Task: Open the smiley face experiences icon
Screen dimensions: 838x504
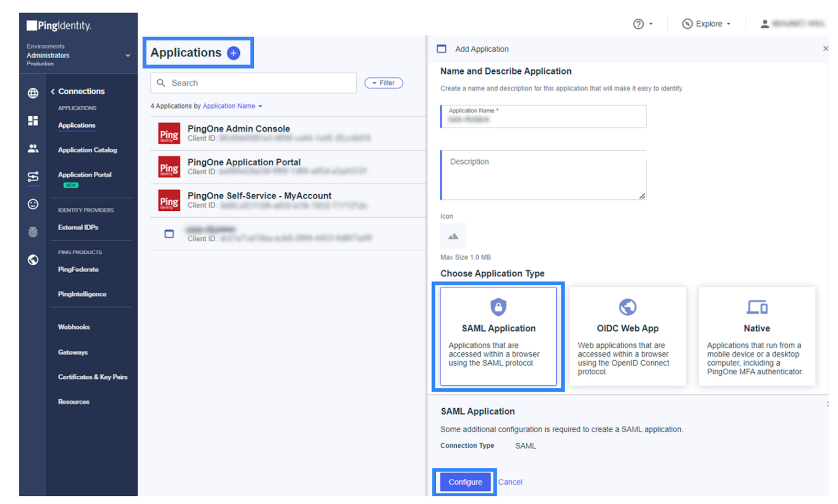Action: click(33, 204)
